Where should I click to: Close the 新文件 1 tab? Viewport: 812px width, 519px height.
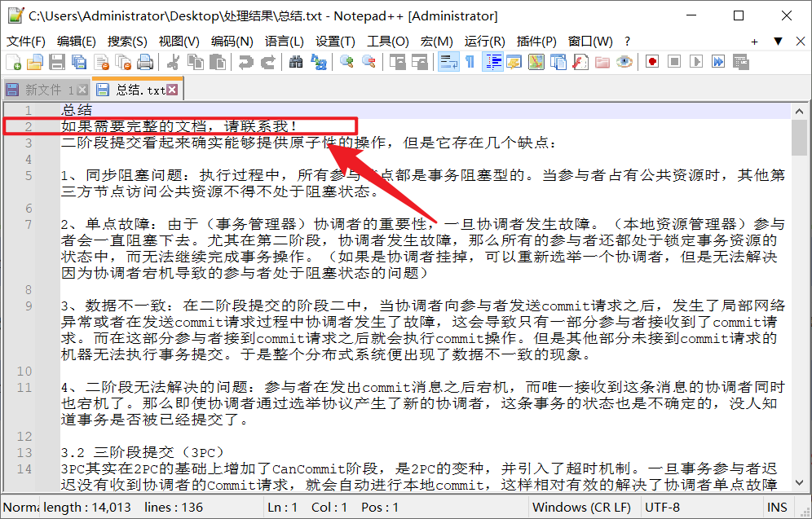(x=82, y=90)
